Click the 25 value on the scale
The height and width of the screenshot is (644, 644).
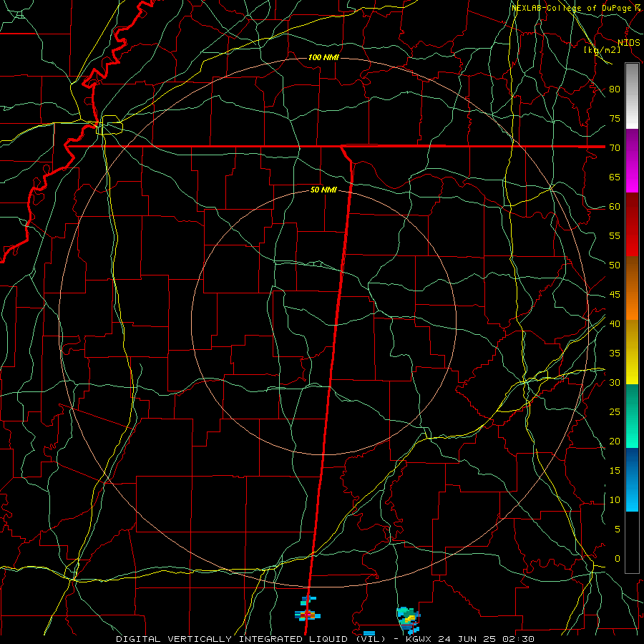(615, 412)
